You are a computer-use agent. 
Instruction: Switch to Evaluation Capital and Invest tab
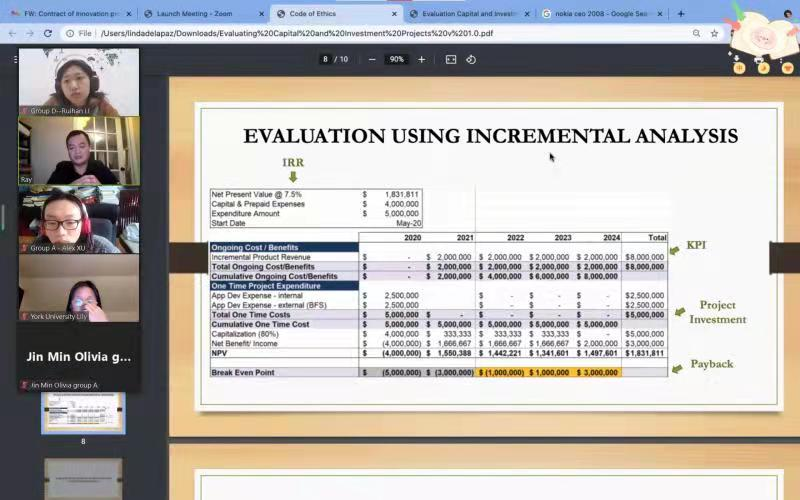(469, 14)
